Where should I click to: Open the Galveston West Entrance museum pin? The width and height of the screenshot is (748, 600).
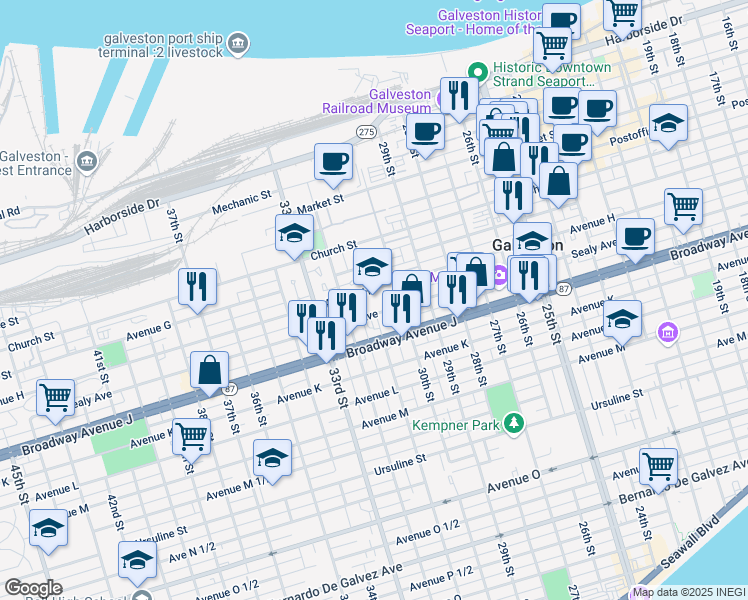[x=87, y=162]
